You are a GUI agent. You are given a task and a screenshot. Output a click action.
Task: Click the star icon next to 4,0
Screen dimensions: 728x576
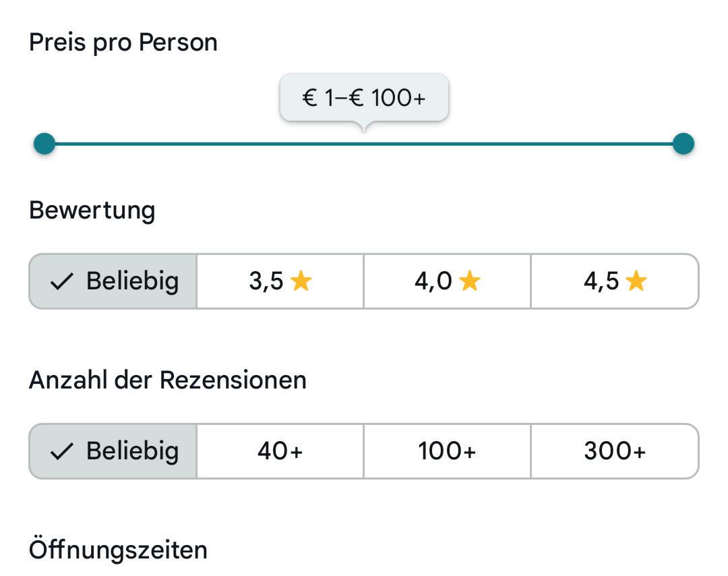point(469,281)
